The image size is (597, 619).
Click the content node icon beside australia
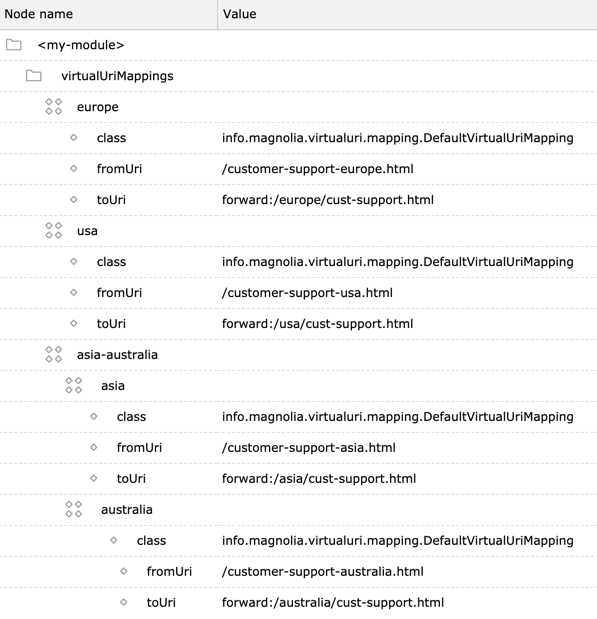(x=74, y=509)
